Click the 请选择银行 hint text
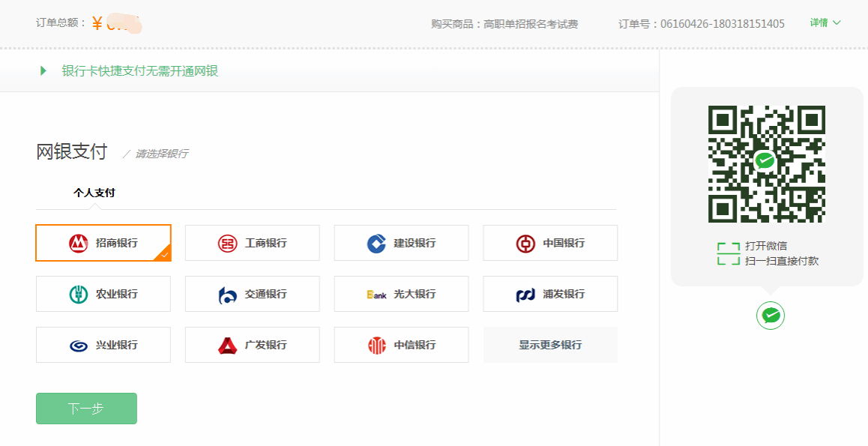 (162, 154)
